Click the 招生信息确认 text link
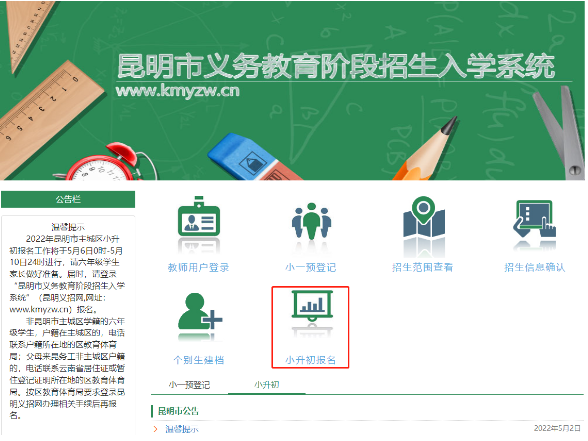Image resolution: width=588 pixels, height=441 pixels. [535, 267]
